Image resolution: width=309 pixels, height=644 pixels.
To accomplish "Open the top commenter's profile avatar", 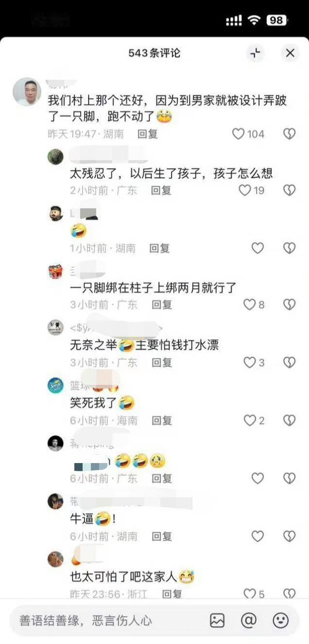I will tap(27, 91).
